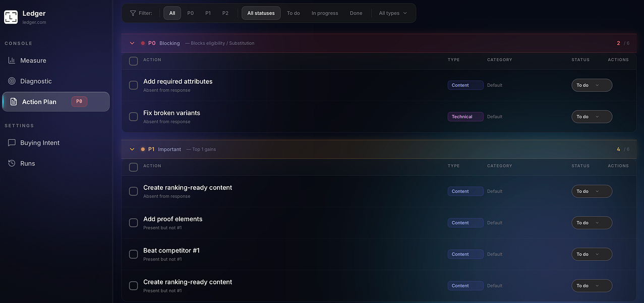The width and height of the screenshot is (644, 303).
Task: Click the Beat competitor #1 title
Action: click(x=171, y=250)
